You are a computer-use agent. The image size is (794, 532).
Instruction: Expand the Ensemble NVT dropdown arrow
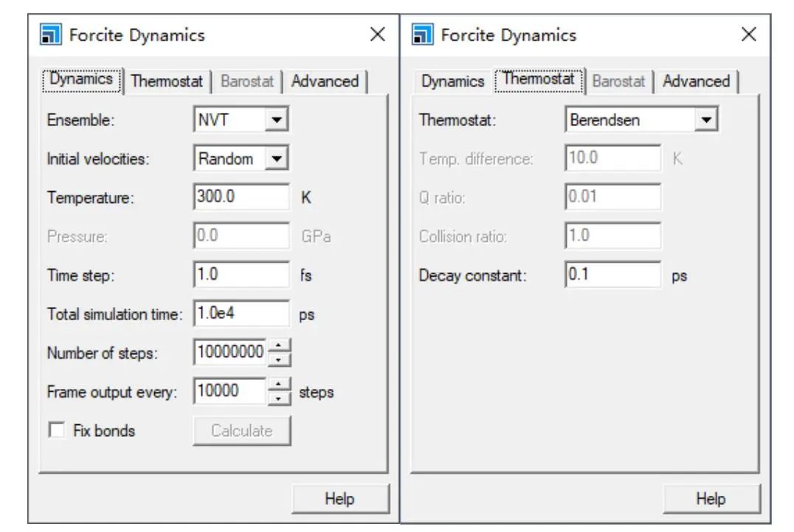point(277,120)
